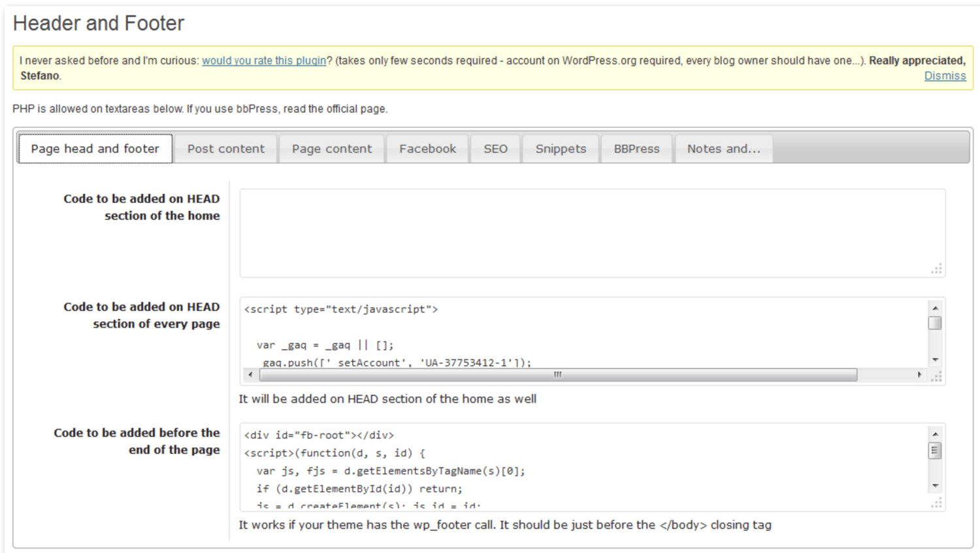Click scroll down arrow in end of page textarea
The height and width of the screenshot is (553, 980).
click(935, 486)
